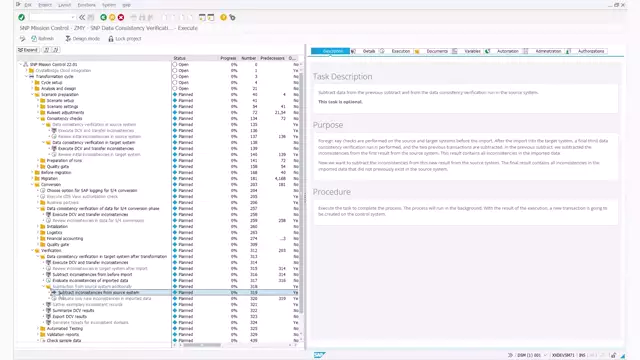Expand the Cycle setup folder
Image resolution: width=640 pixels, height=360 pixels.
tap(32, 82)
